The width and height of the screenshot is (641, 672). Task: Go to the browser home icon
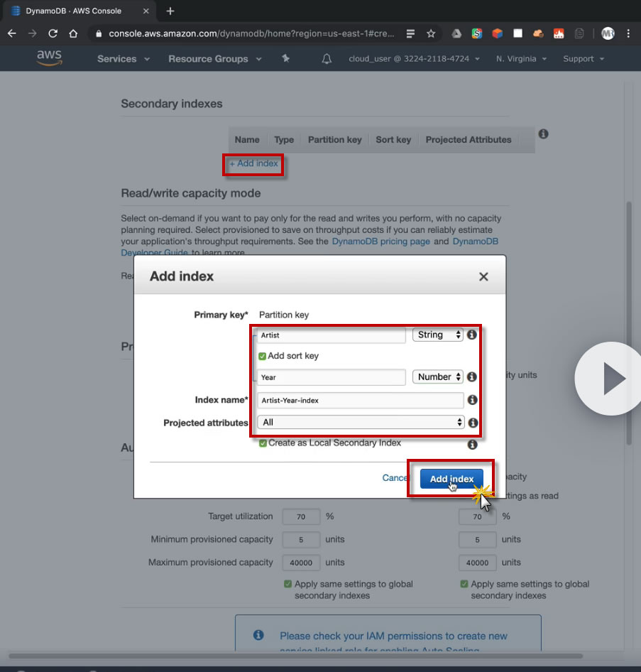[x=73, y=33]
